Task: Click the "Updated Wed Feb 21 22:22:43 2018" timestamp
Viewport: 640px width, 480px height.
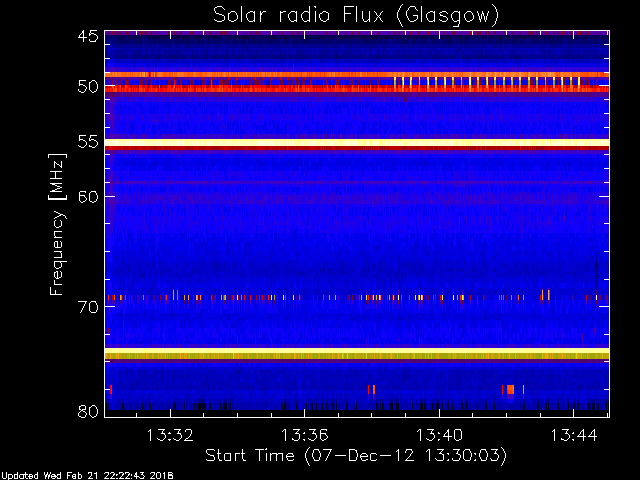Action: pyautogui.click(x=87, y=476)
